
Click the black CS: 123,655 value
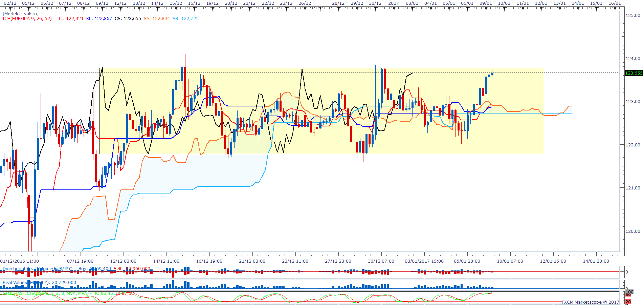128,19
